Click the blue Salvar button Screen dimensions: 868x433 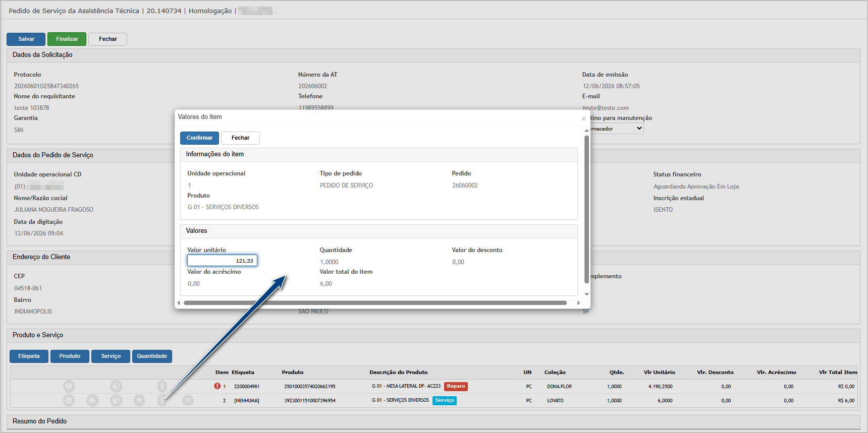coord(26,39)
